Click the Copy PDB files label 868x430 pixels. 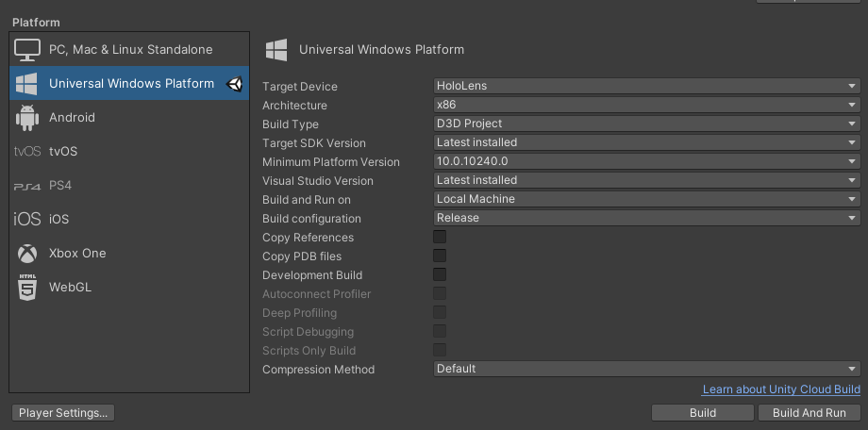[x=302, y=256]
